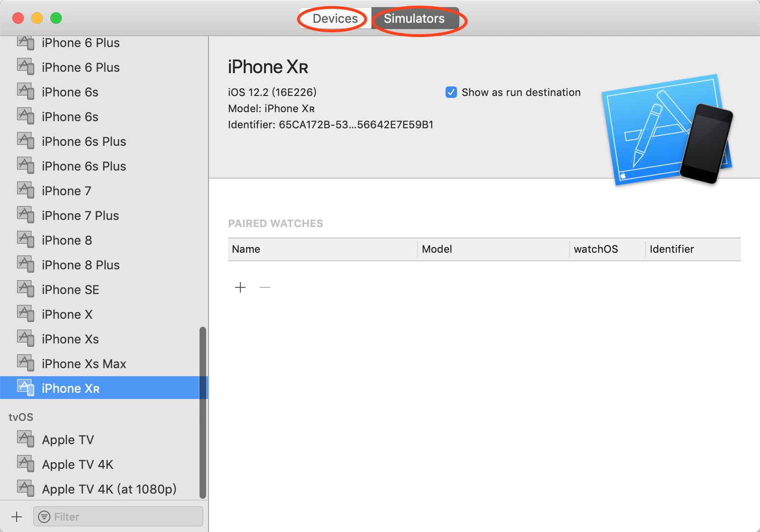
Task: Select the "iPhone X" row label
Action: point(67,314)
